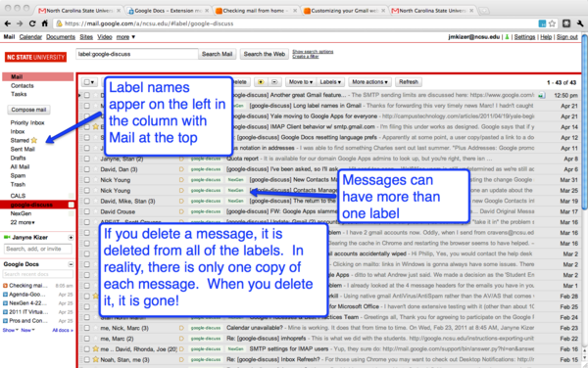This screenshot has width=588, height=368.
Task: Open the Pros and Con... document icon
Action: coord(5,321)
